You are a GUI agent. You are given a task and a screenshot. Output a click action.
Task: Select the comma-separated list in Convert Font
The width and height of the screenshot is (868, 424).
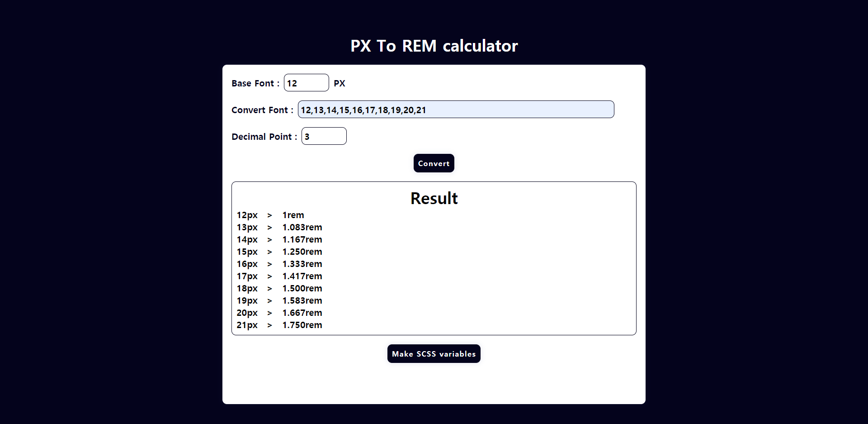click(363, 110)
